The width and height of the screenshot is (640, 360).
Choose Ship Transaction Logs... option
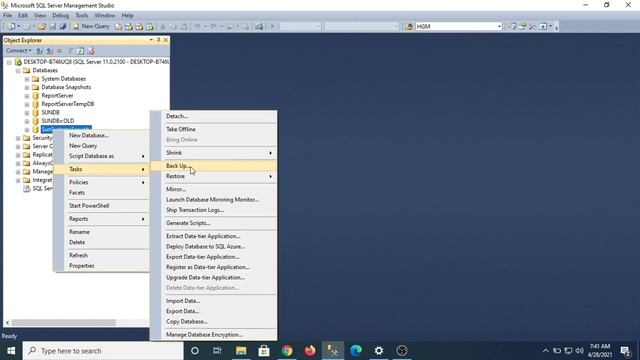(x=214, y=210)
